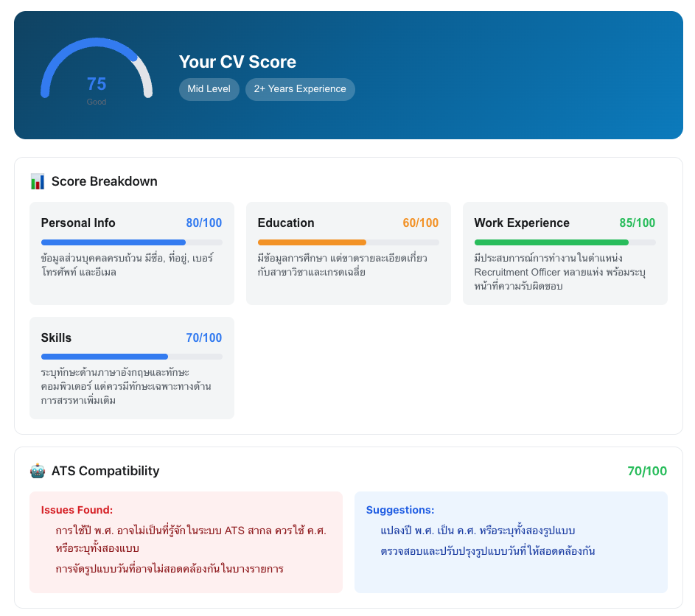
Task: Expand the Issues Found panel
Action: click(186, 542)
